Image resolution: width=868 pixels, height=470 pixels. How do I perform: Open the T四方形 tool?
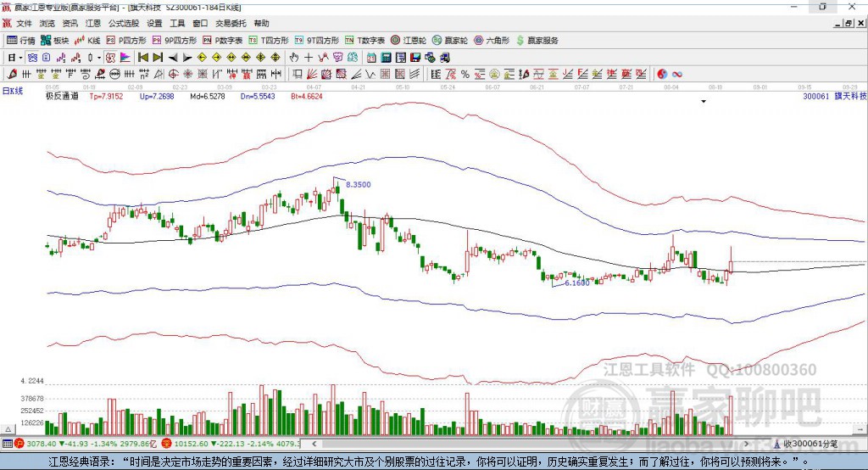click(269, 41)
